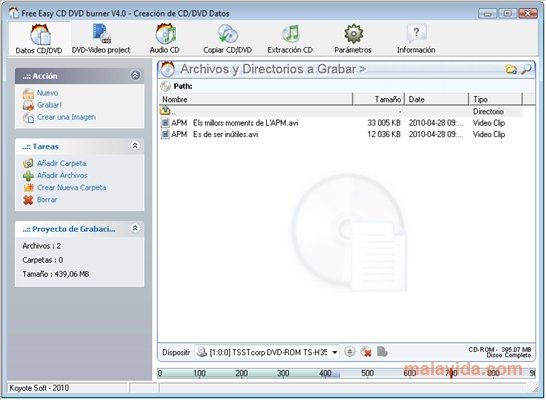This screenshot has height=400, width=546.
Task: Sort by Tamaño column header
Action: 379,99
